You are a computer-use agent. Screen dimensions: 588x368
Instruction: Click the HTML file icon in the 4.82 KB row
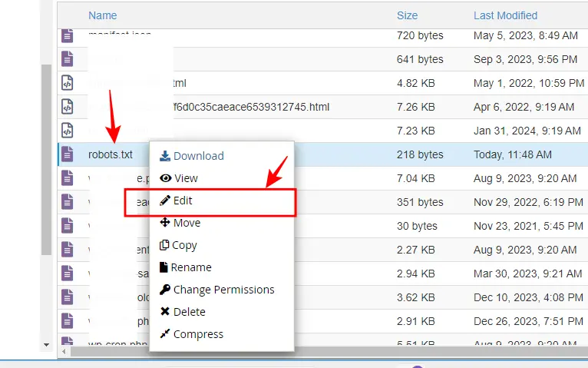point(67,83)
